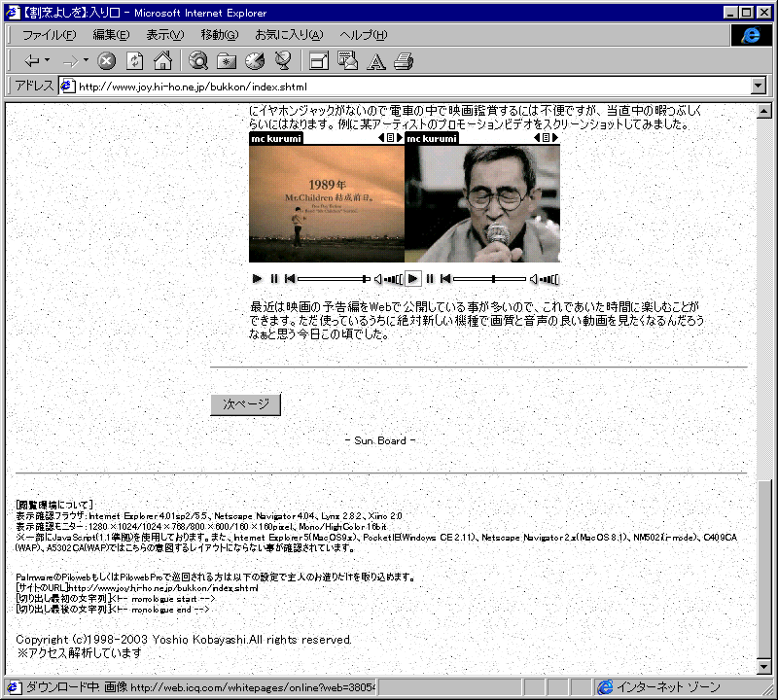
Task: Open the Mail toolbar icon
Action: [347, 61]
